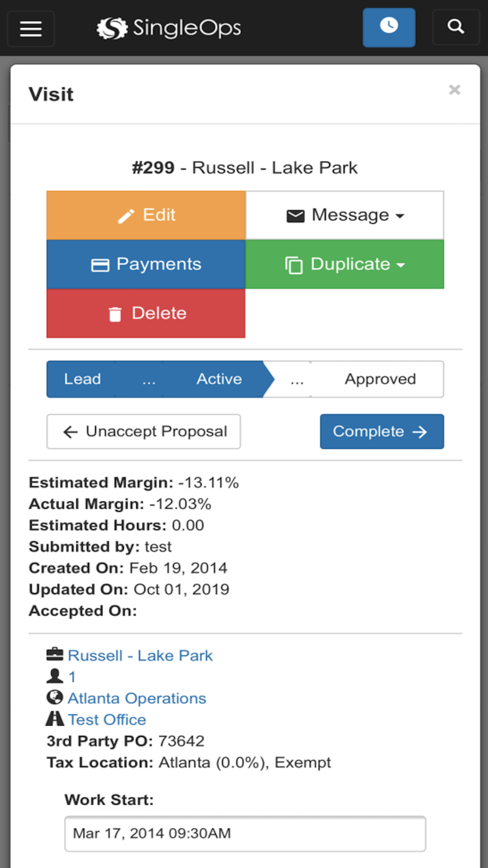Expand the Duplicate dropdown
The width and height of the screenshot is (488, 868).
click(344, 264)
